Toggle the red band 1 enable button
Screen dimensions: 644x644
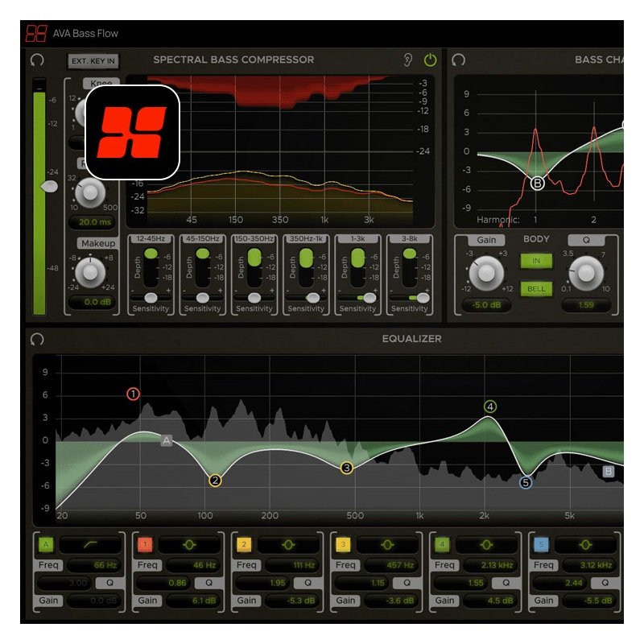click(x=145, y=545)
